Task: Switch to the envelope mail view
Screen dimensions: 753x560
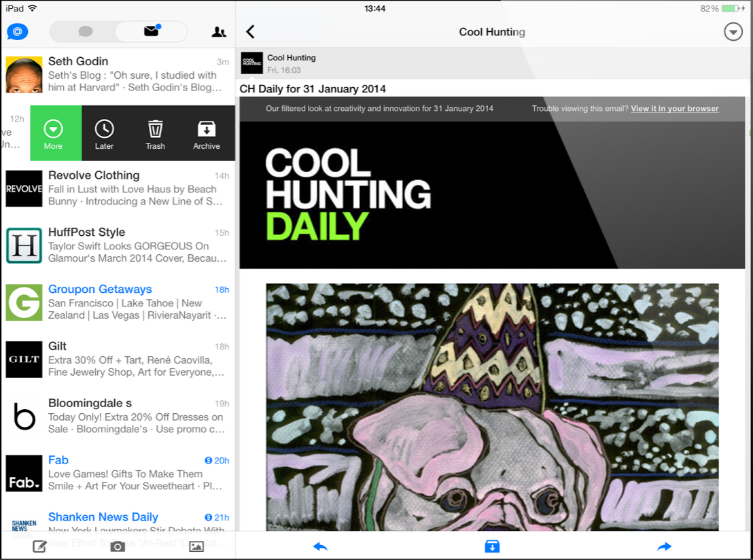Action: click(x=152, y=31)
